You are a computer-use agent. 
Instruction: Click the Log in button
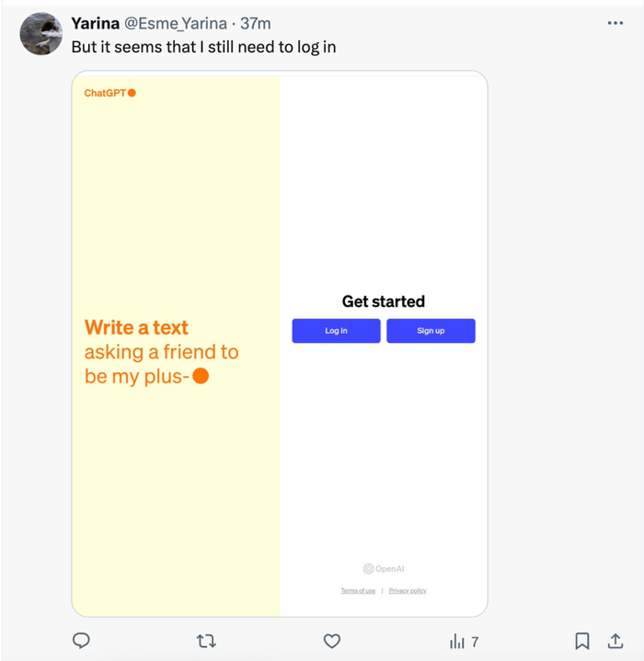coord(336,331)
